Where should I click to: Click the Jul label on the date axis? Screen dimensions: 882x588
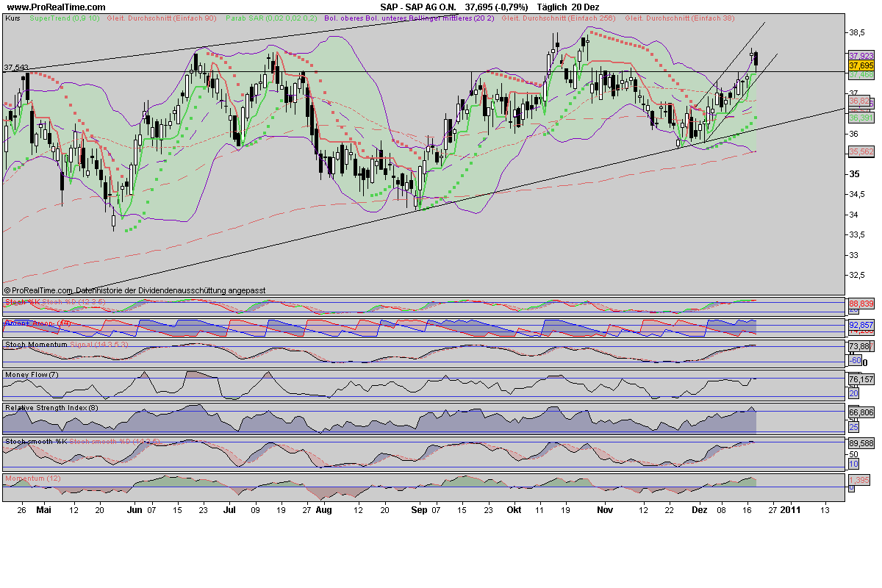(229, 509)
